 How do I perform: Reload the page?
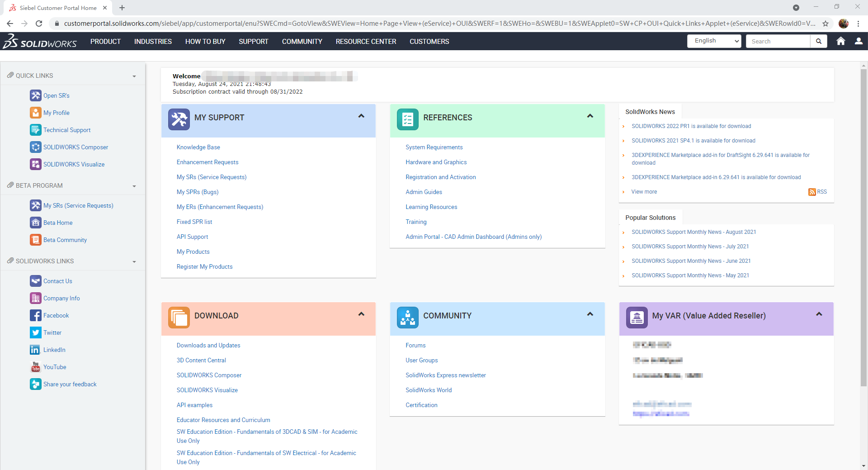[39, 24]
